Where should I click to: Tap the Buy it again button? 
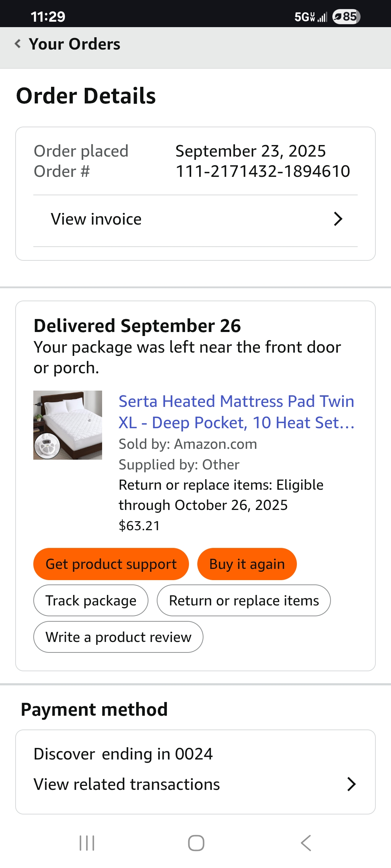[247, 564]
